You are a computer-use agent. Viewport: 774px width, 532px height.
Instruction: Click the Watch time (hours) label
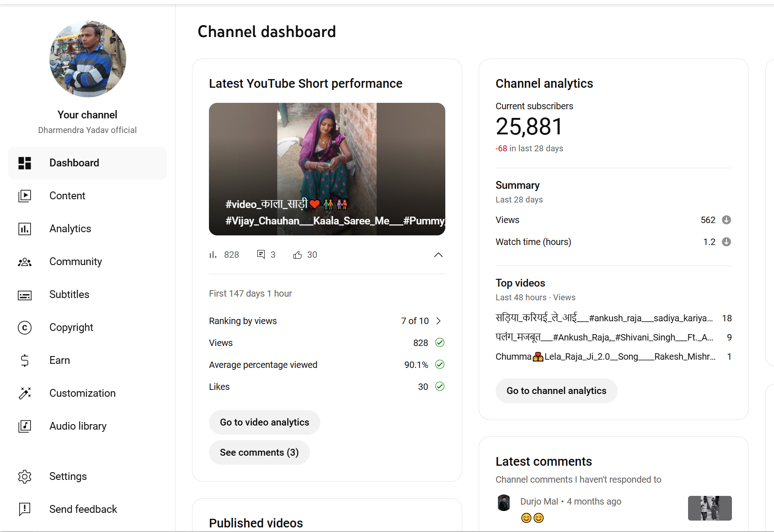[534, 242]
